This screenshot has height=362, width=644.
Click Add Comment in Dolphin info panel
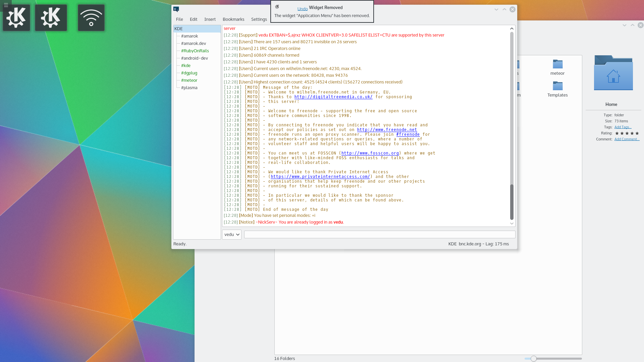(627, 139)
